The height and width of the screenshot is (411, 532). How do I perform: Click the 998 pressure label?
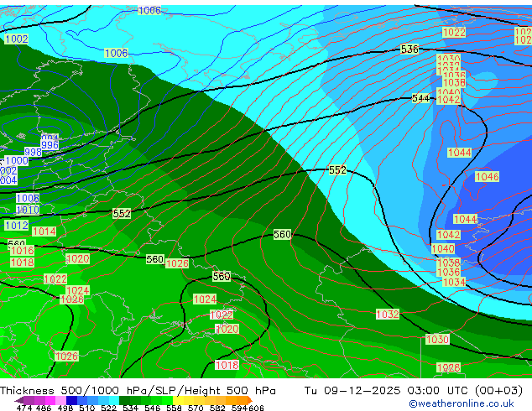click(x=33, y=152)
